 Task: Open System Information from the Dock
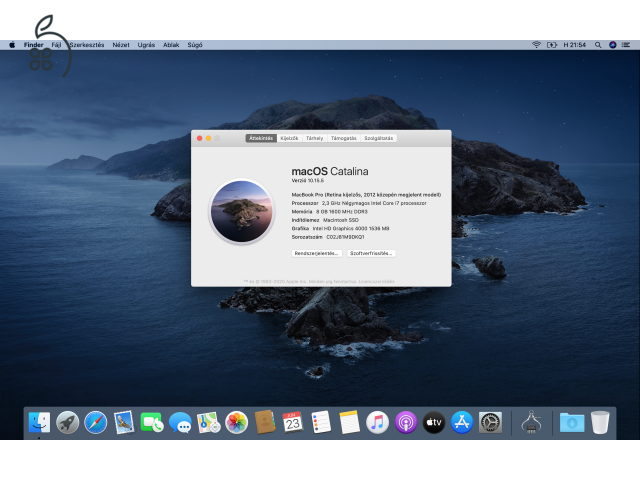tap(531, 422)
